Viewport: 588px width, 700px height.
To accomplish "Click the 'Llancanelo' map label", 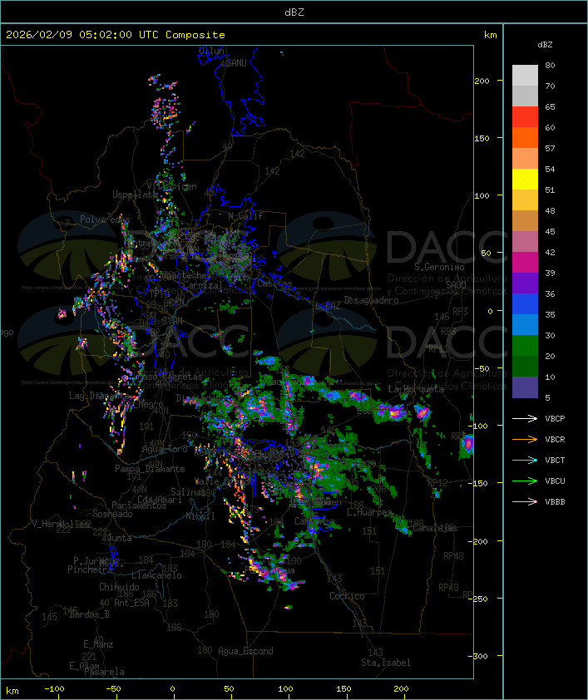I will point(156,575).
